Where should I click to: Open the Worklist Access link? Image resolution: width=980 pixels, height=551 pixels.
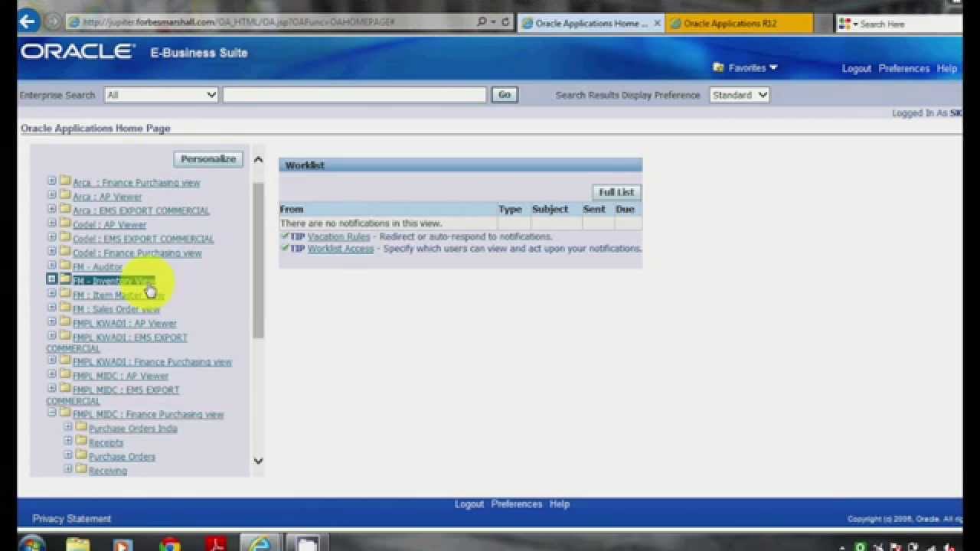tap(341, 249)
